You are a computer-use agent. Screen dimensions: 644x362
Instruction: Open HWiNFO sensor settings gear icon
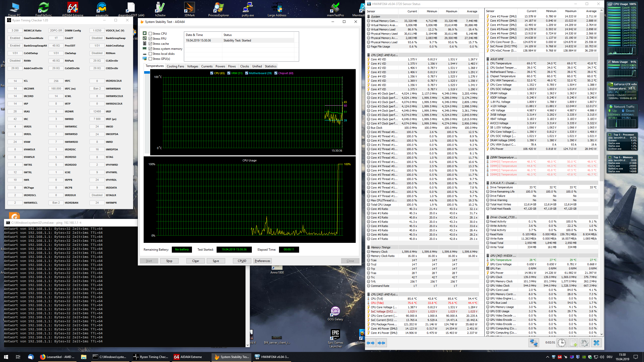tap(585, 343)
